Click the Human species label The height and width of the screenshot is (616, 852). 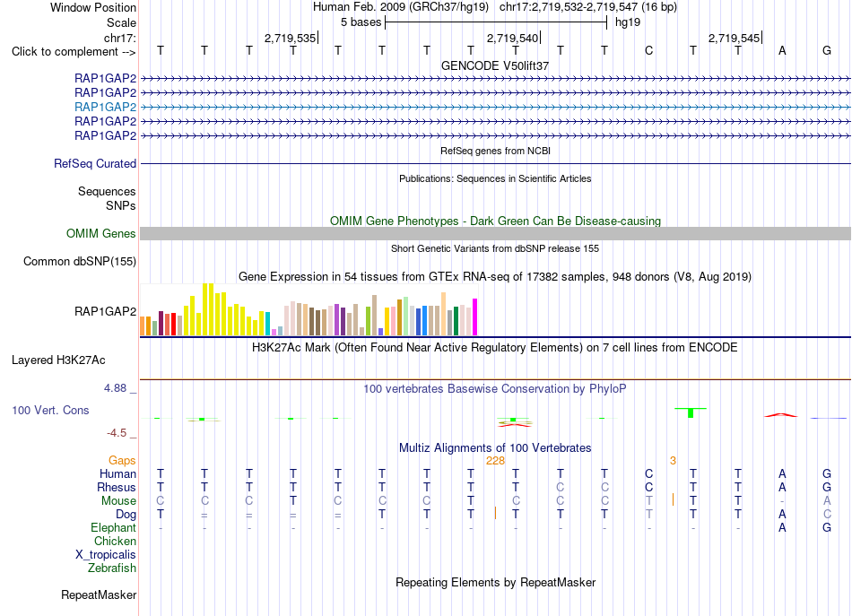point(117,473)
